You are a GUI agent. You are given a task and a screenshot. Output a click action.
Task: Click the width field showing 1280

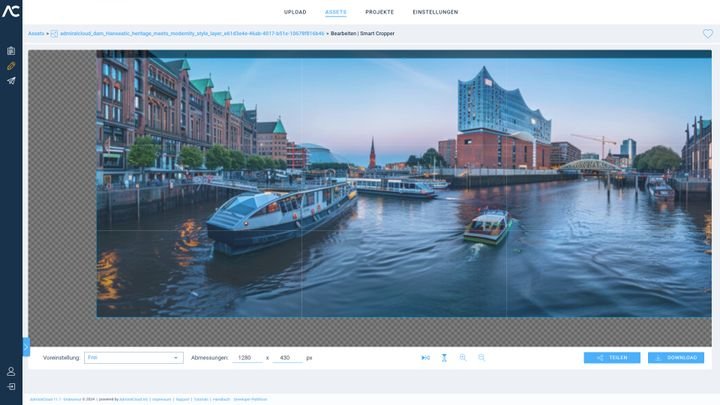(x=247, y=358)
